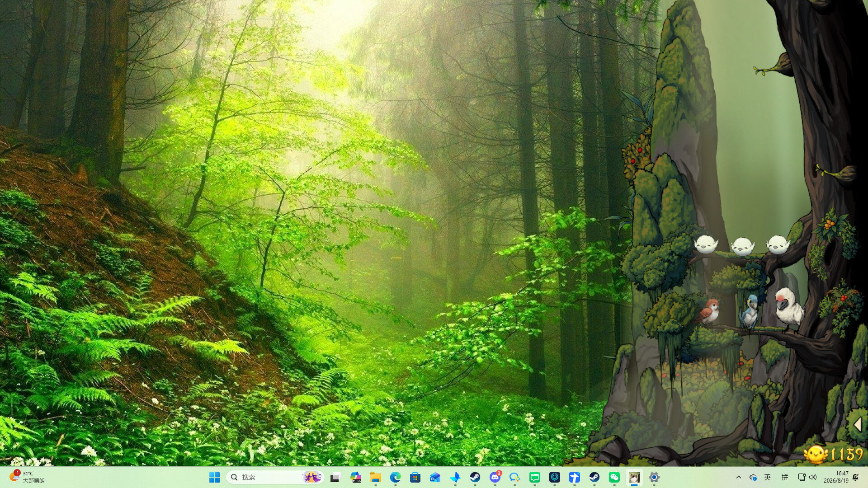The height and width of the screenshot is (488, 868).
Task: Toggle the 拼 Pinyin input mode indicator
Action: pyautogui.click(x=785, y=477)
